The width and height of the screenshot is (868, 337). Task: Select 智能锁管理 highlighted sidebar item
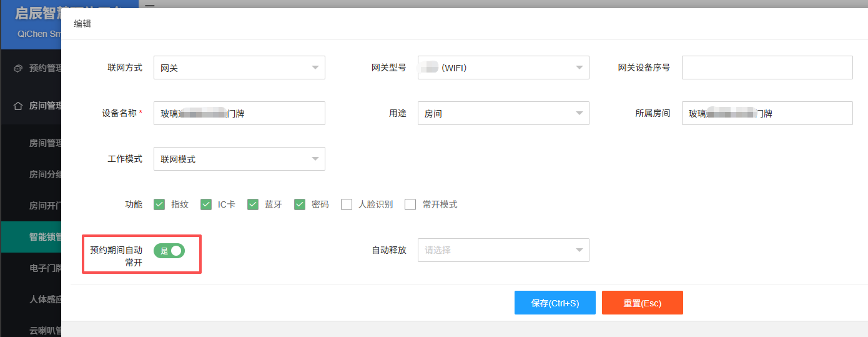click(31, 237)
